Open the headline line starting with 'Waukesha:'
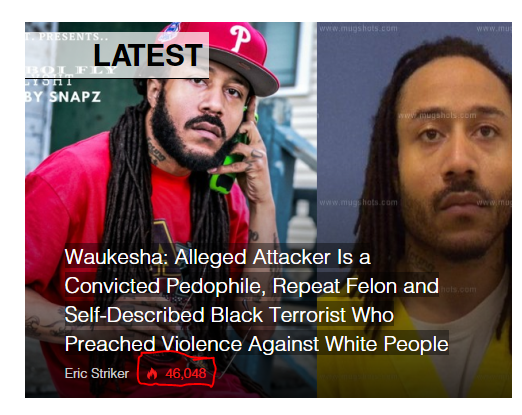Screen dimensions: 522x415 pos(218,257)
